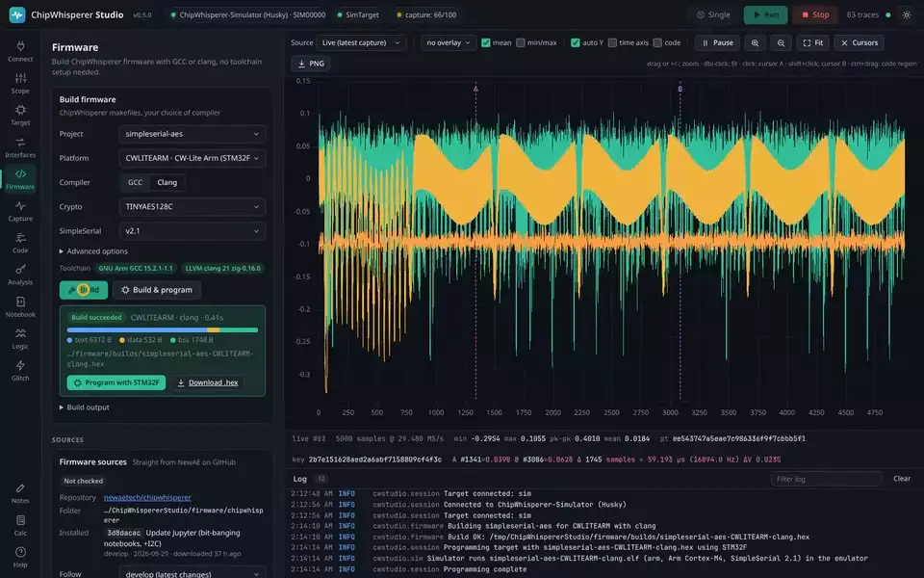This screenshot has width=924, height=578.
Task: Click cursor A marker on the plot
Action: 476,89
